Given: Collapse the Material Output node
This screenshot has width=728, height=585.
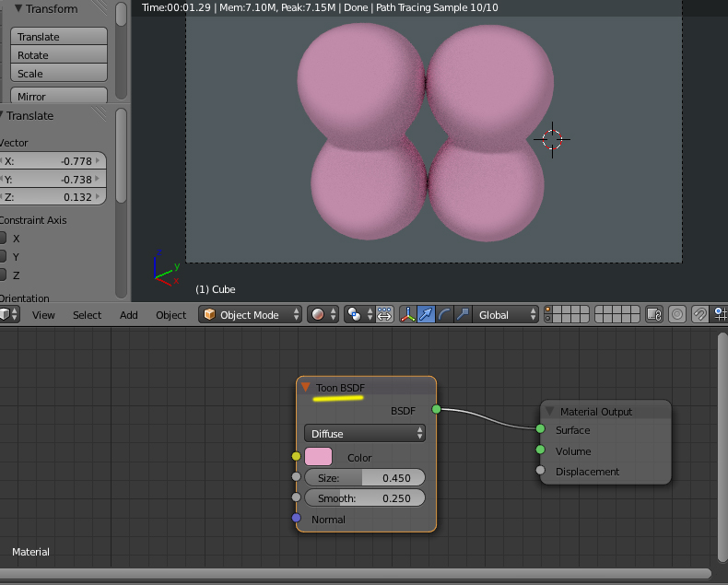Looking at the screenshot, I should [550, 412].
